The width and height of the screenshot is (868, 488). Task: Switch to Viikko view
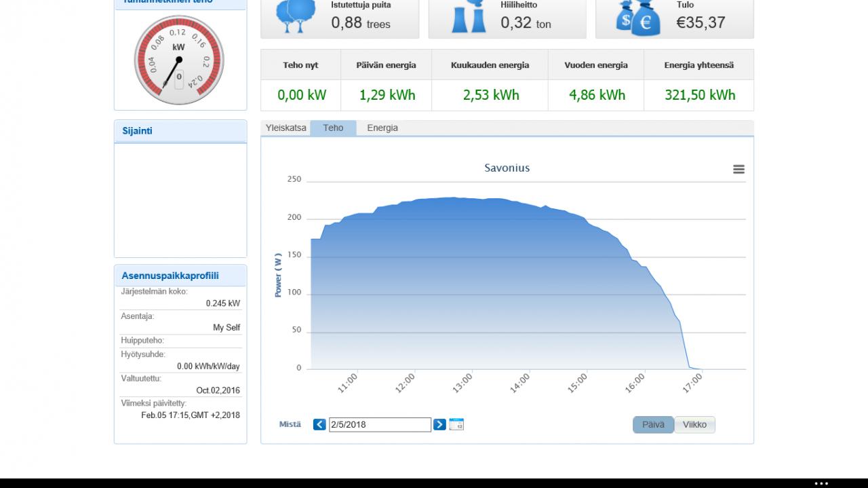(694, 425)
